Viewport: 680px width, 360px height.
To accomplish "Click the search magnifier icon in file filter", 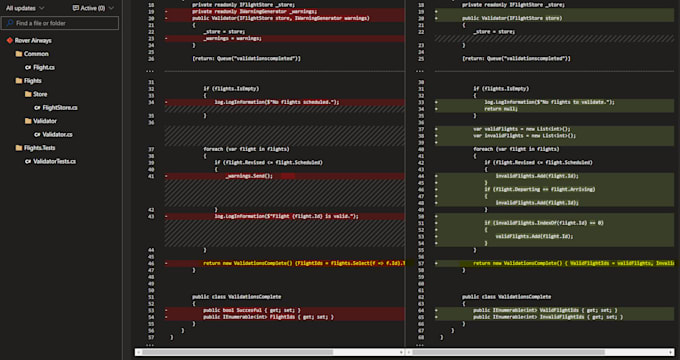I will 10,23.
